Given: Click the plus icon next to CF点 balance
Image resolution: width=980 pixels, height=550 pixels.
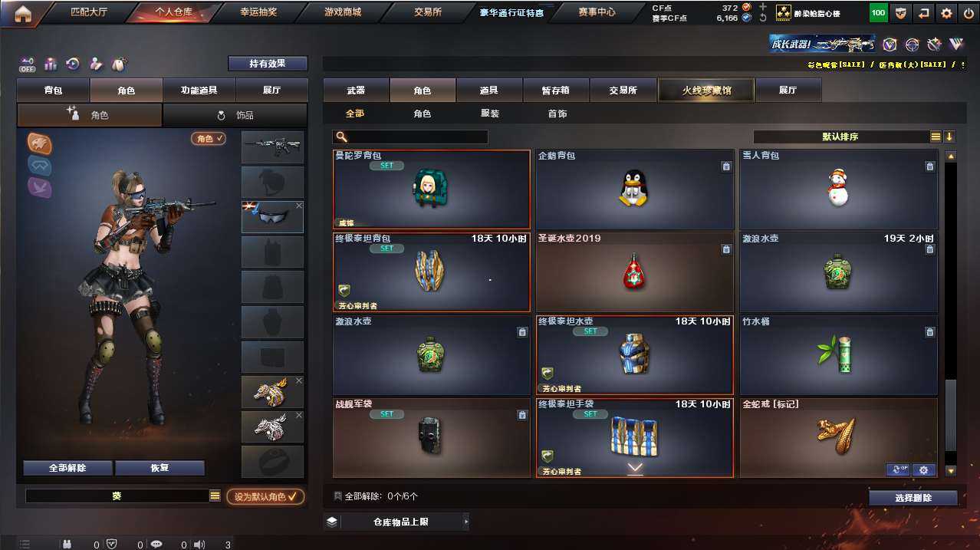Looking at the screenshot, I should click(x=763, y=7).
